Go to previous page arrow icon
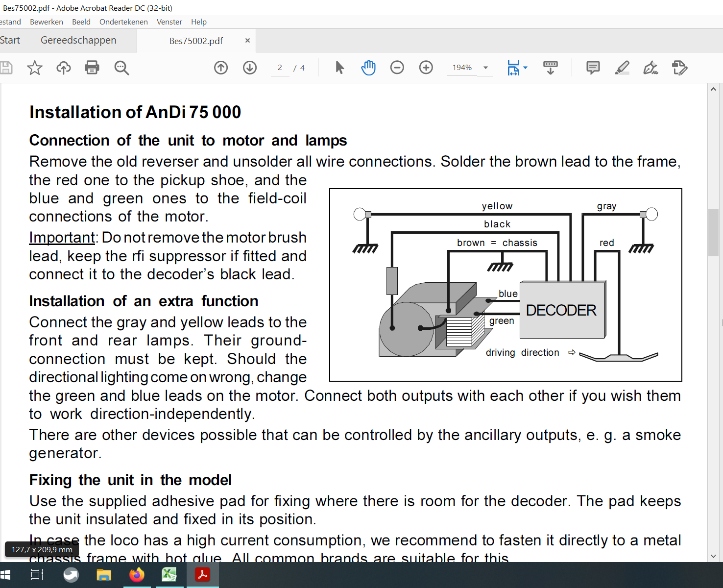723x588 pixels. coord(221,68)
